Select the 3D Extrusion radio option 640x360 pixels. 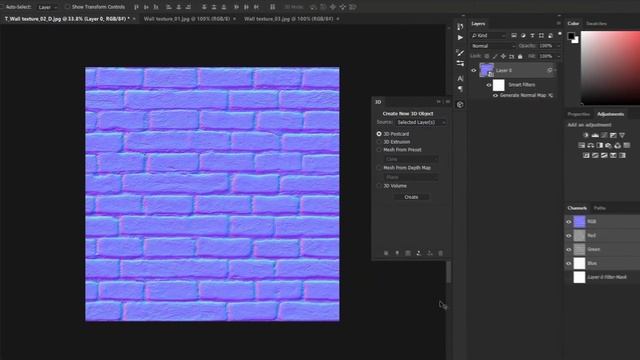pyautogui.click(x=379, y=142)
